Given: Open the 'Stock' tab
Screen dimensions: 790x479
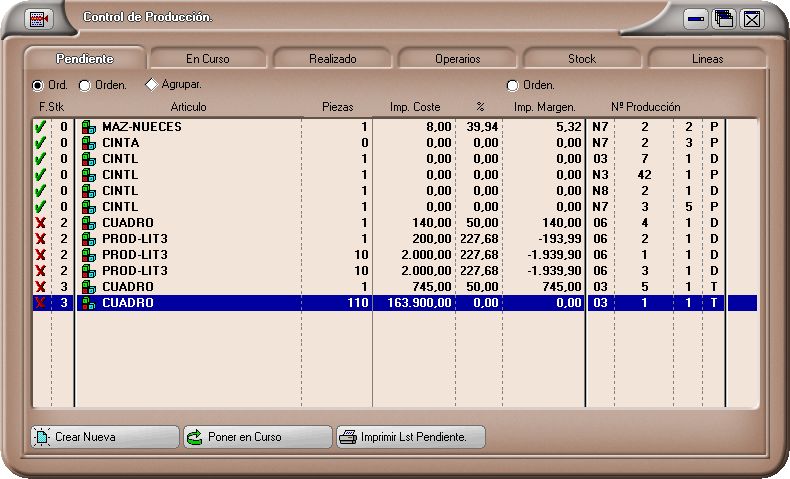Looking at the screenshot, I should (x=582, y=59).
